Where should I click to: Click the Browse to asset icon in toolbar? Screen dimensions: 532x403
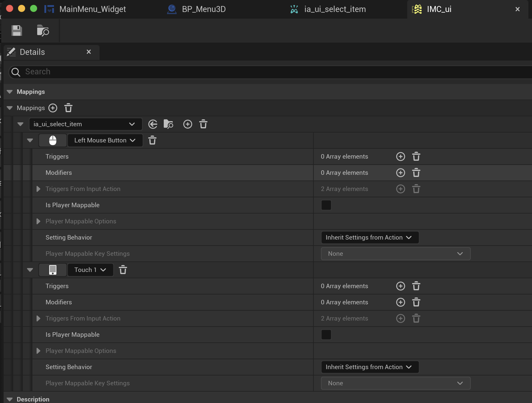tap(43, 31)
